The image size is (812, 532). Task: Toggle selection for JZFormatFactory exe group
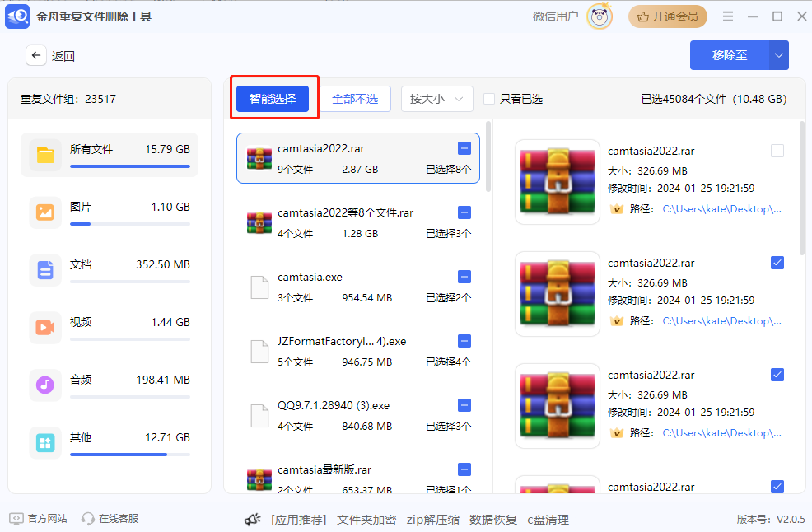pos(464,341)
